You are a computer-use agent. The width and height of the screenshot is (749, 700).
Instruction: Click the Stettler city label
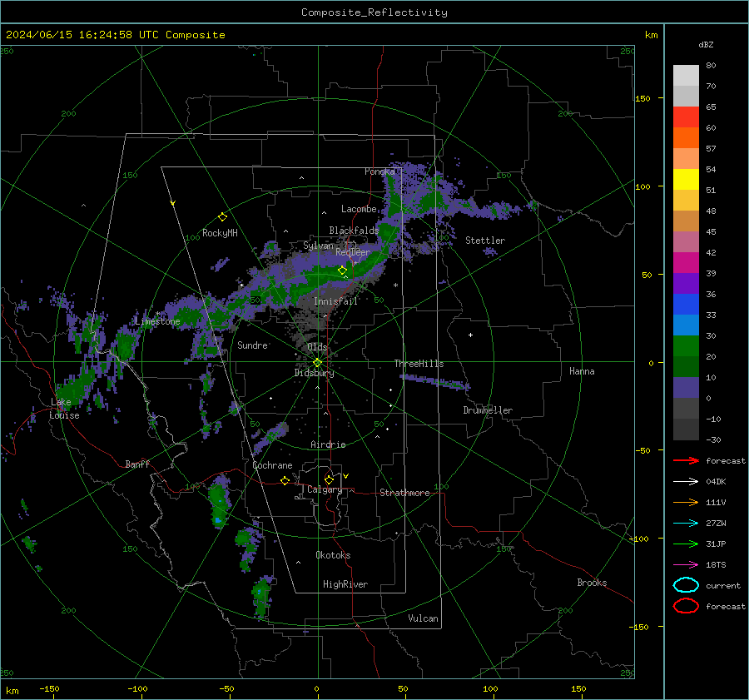tap(485, 241)
